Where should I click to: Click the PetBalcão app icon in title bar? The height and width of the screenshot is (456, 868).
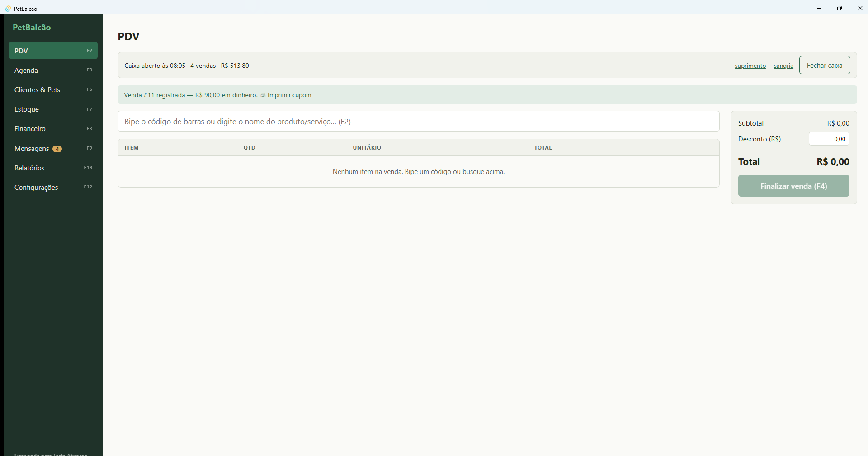[x=8, y=9]
